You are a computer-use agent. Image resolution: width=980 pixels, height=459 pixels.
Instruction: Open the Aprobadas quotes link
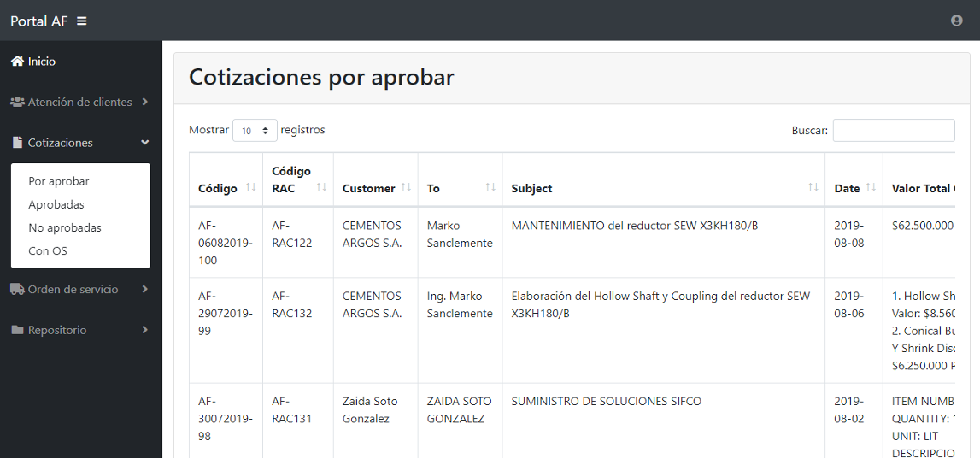[x=56, y=205]
